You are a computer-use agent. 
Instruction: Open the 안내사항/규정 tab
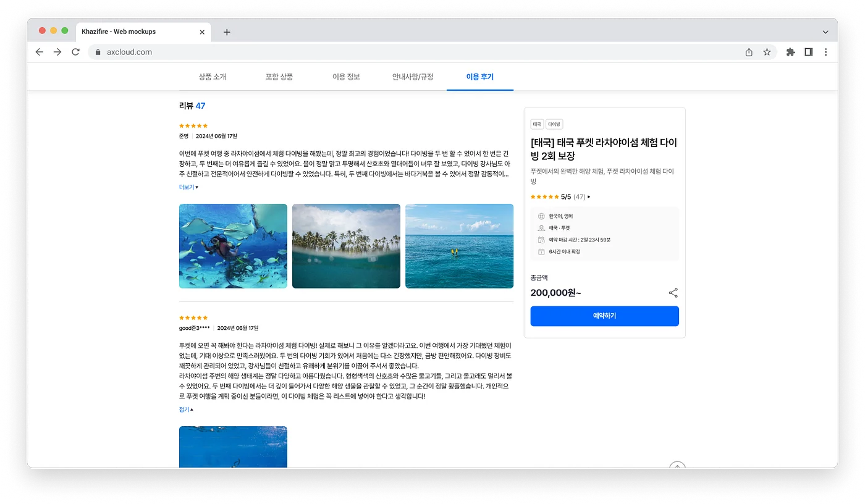(x=413, y=77)
